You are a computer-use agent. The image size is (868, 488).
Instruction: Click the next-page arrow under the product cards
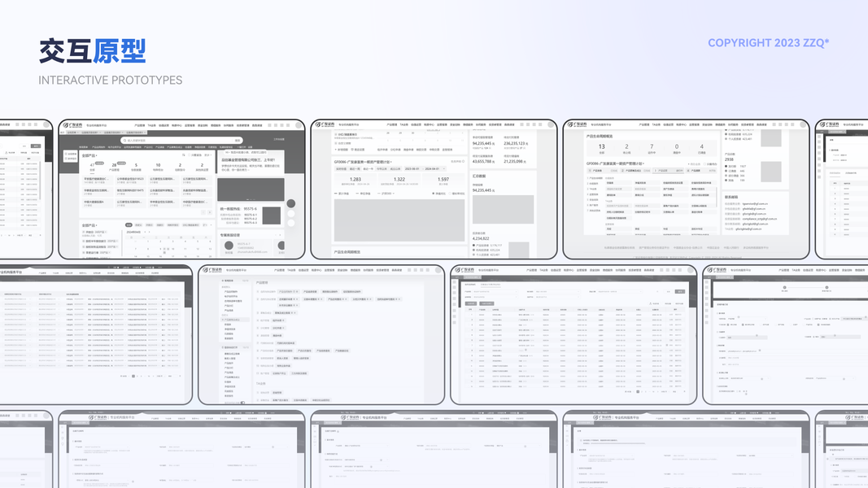coord(209,212)
